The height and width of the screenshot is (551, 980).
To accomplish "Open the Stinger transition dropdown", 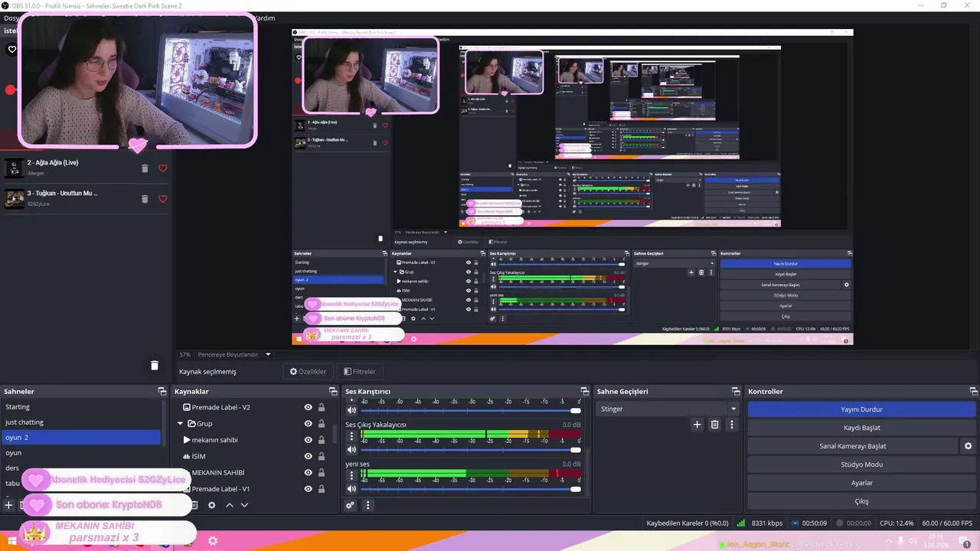I will pyautogui.click(x=668, y=409).
